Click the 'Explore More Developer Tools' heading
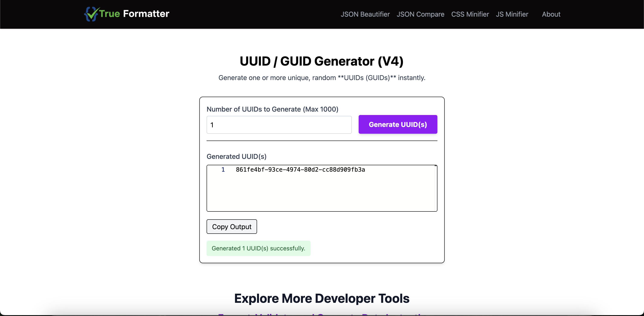Screen dimensions: 644x316 322,298
